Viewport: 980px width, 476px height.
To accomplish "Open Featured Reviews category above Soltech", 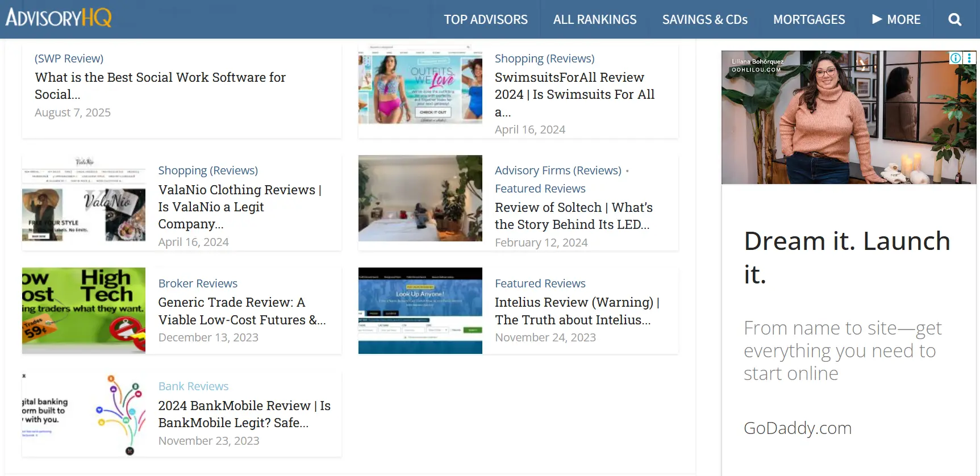I will [x=540, y=189].
